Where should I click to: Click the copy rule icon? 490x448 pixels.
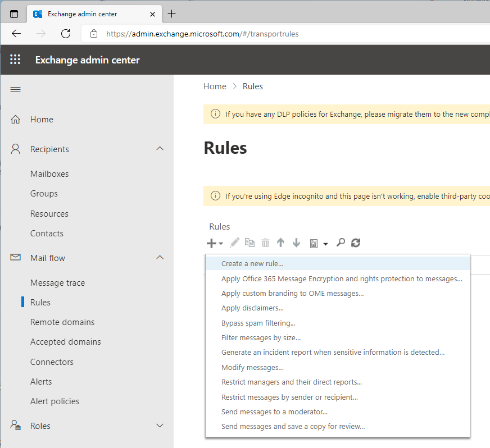click(x=249, y=243)
